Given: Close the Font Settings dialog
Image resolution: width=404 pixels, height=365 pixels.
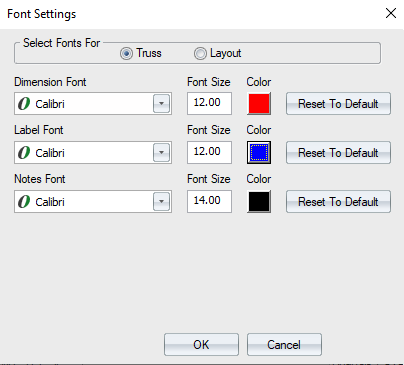Looking at the screenshot, I should (x=391, y=13).
